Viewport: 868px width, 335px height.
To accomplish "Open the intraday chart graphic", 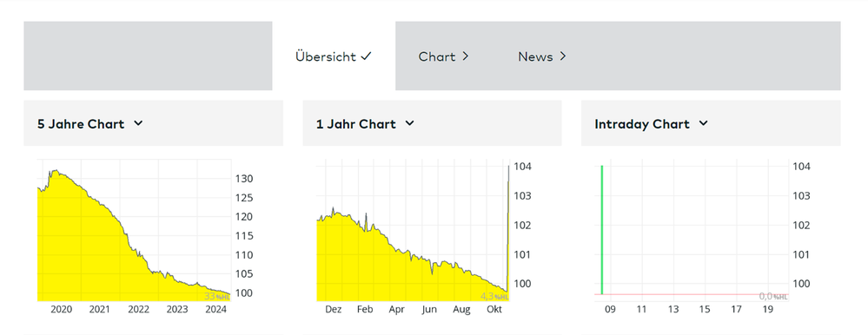I will coord(692,231).
